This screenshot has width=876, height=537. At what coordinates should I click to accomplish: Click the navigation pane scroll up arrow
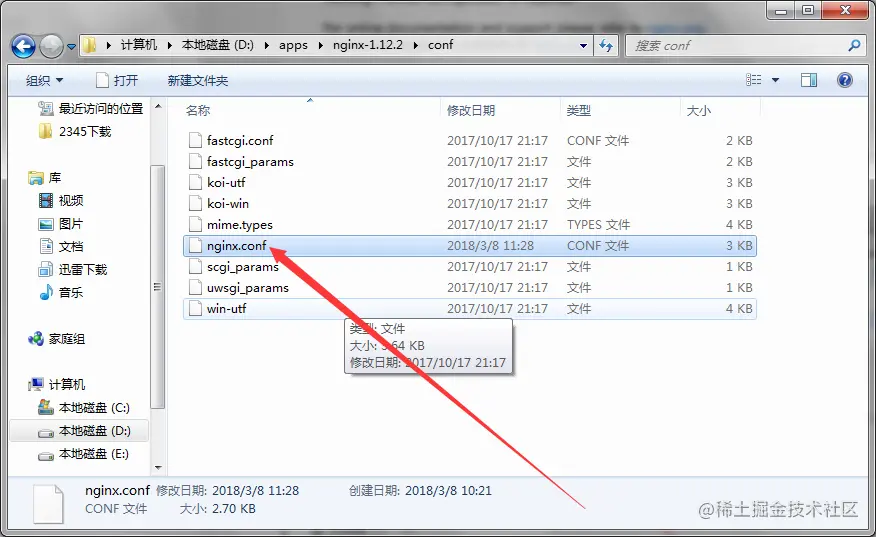(158, 106)
